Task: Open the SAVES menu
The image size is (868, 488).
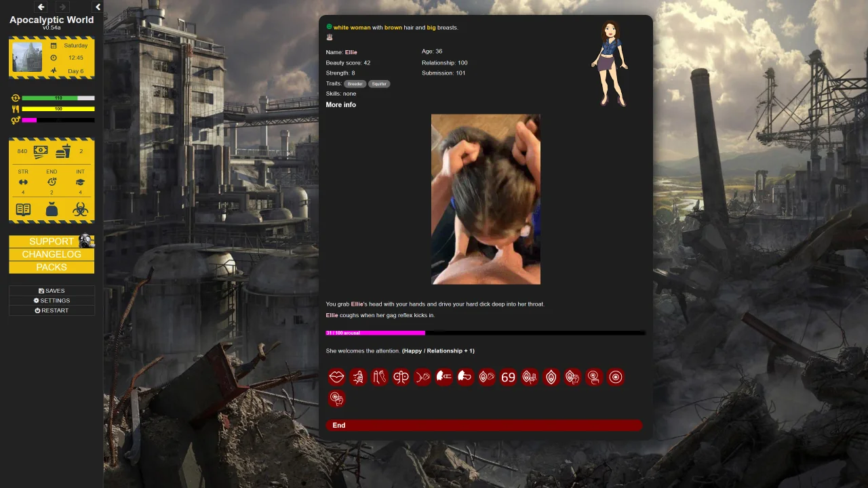Action: (x=52, y=291)
